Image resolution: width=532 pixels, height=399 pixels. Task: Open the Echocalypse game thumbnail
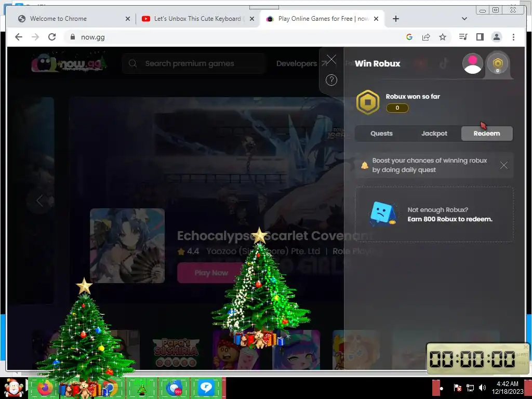click(x=127, y=246)
